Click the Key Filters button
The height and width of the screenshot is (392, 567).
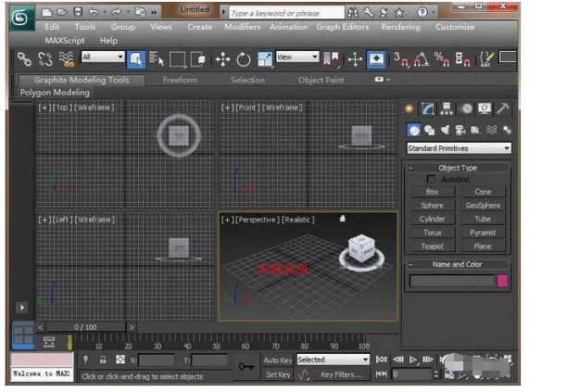click(341, 374)
